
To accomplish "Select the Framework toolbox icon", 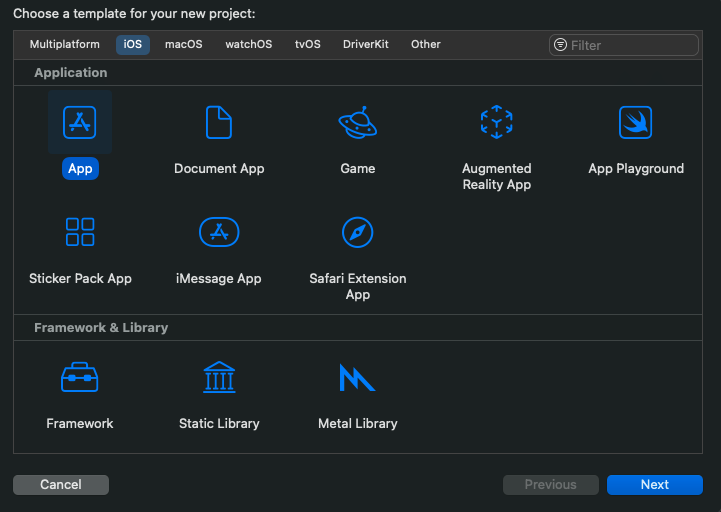I will pyautogui.click(x=80, y=377).
